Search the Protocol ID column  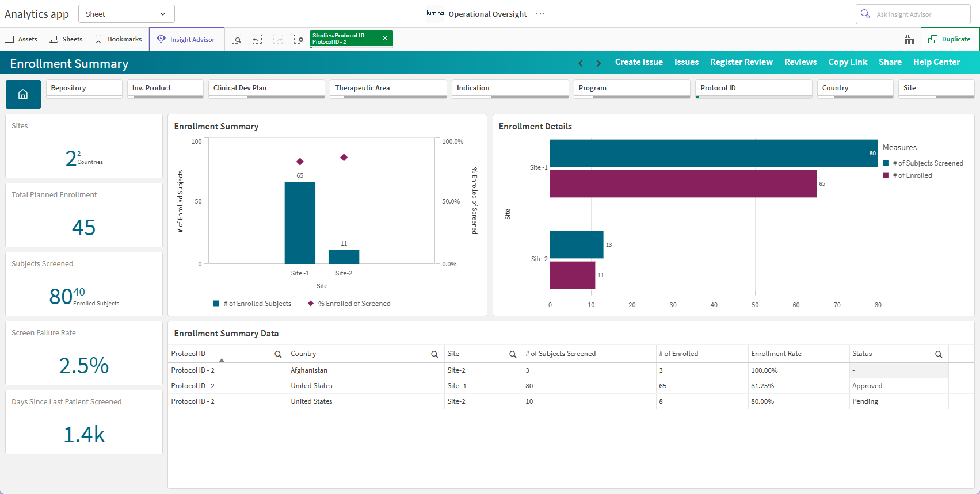(278, 354)
